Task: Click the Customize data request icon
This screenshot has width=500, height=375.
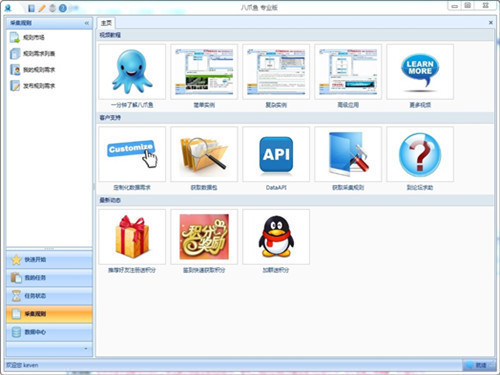Action: coord(132,154)
